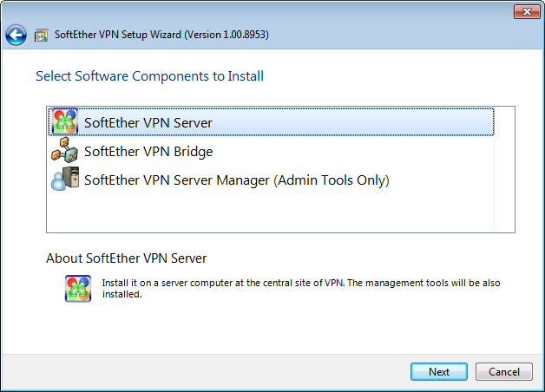Click the blank scrollbar track area of list
The image size is (545, 392).
pyautogui.click(x=504, y=169)
